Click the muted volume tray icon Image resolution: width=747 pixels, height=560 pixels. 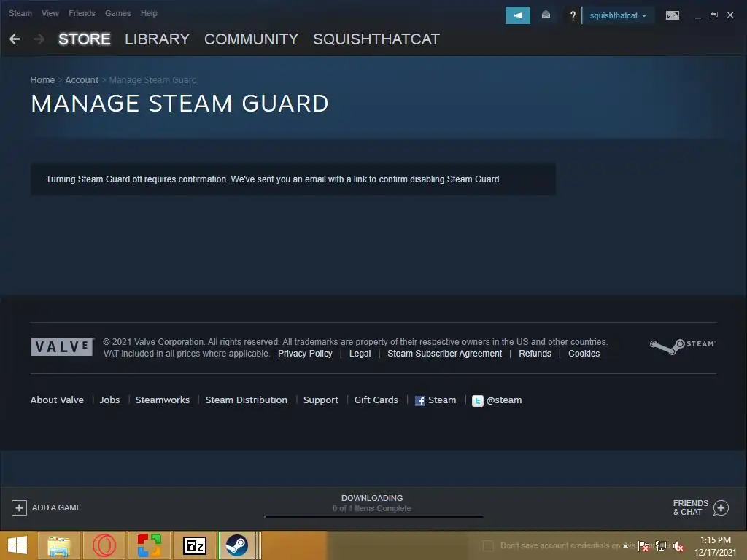coord(678,546)
